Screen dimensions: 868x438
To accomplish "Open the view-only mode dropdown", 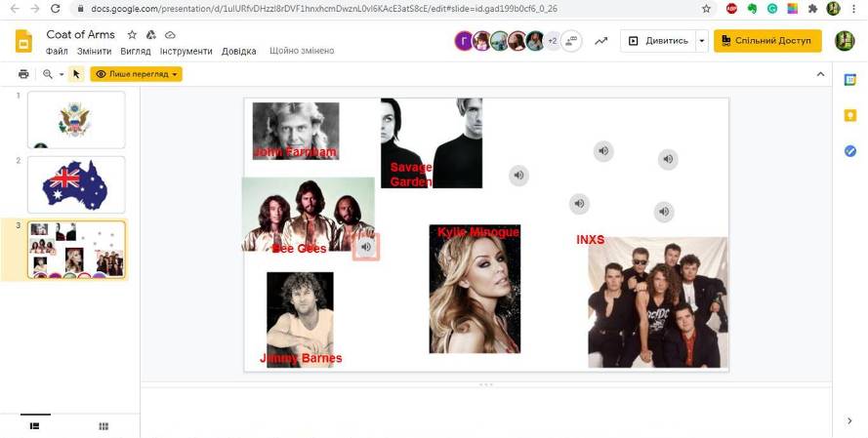I will [x=136, y=74].
